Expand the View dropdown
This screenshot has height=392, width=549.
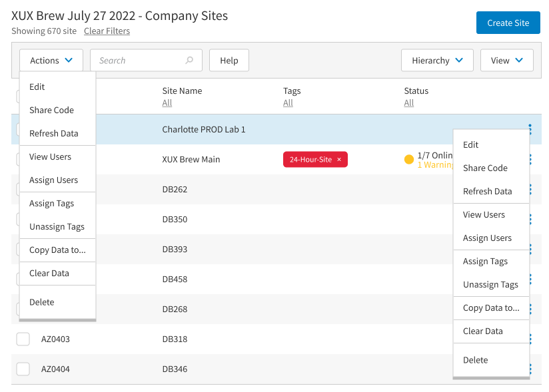click(x=506, y=61)
